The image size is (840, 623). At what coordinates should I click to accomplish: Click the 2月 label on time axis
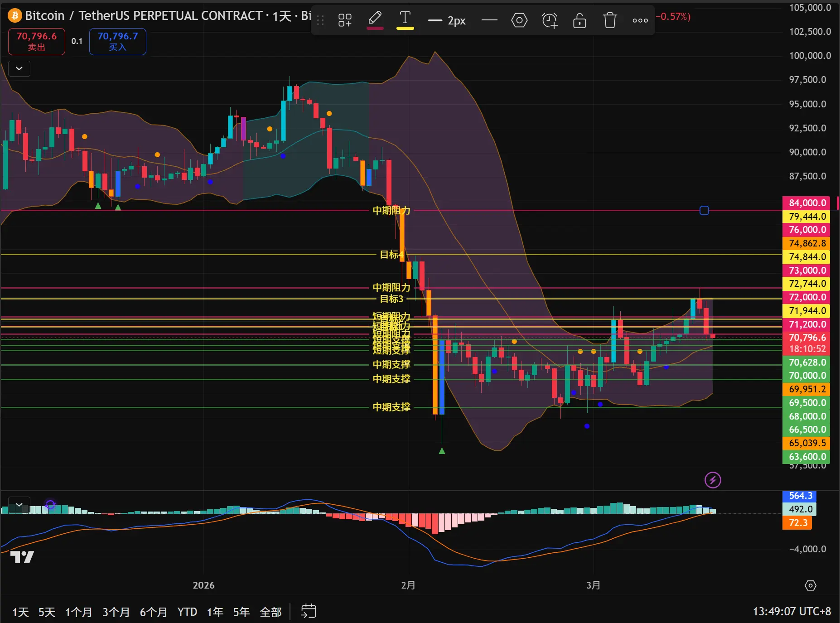tap(408, 585)
